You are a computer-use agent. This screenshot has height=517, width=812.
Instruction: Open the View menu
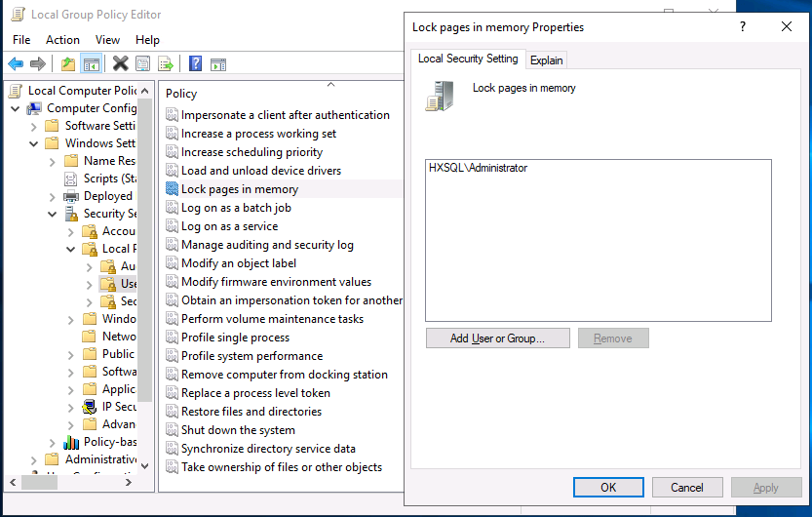point(107,40)
